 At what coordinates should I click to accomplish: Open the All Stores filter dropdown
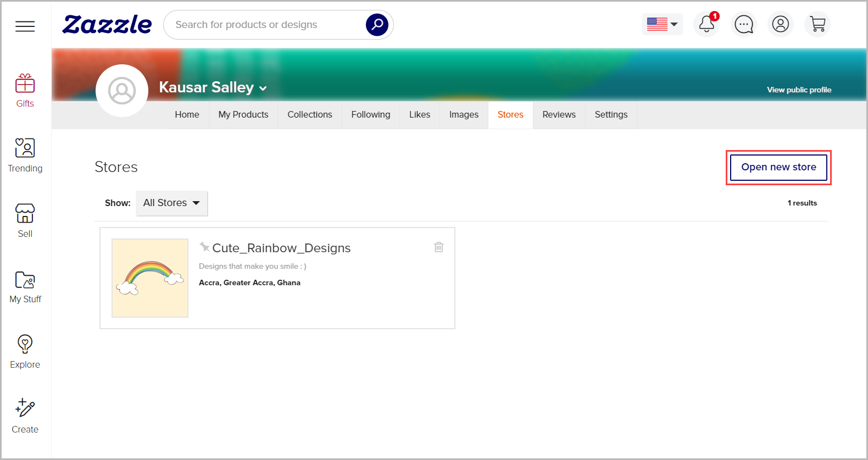click(x=172, y=203)
